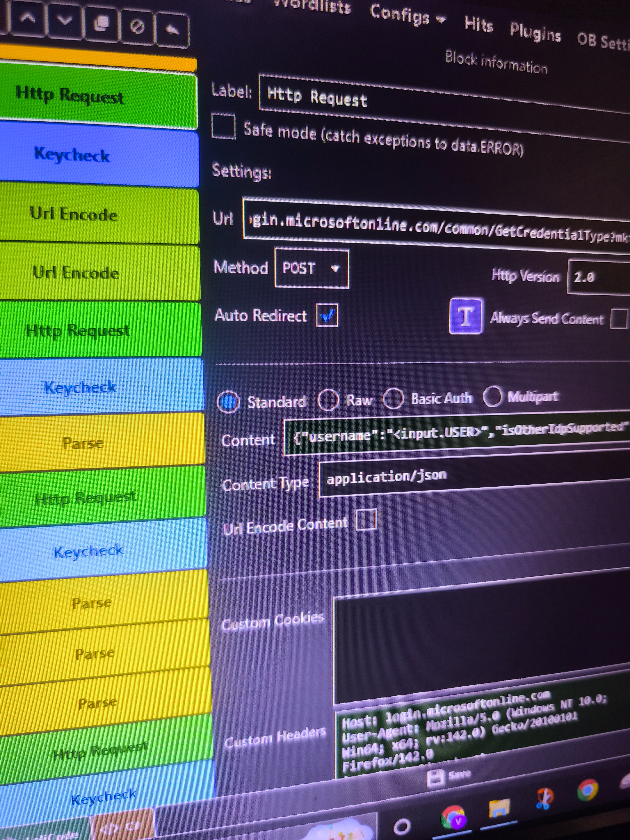
Task: Open the Wordlists menu
Action: tap(312, 5)
